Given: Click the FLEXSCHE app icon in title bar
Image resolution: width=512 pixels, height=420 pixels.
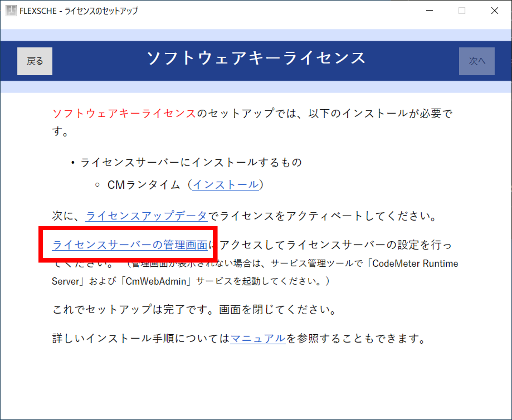Looking at the screenshot, I should 11,11.
